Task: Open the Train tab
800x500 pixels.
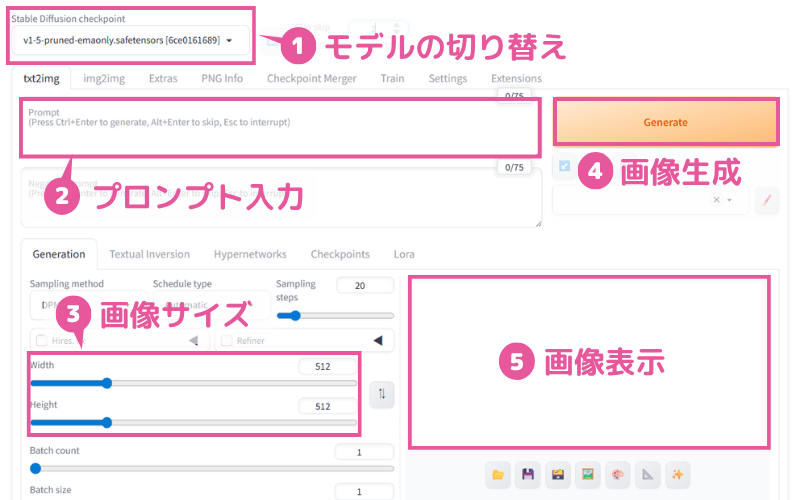Action: 392,79
